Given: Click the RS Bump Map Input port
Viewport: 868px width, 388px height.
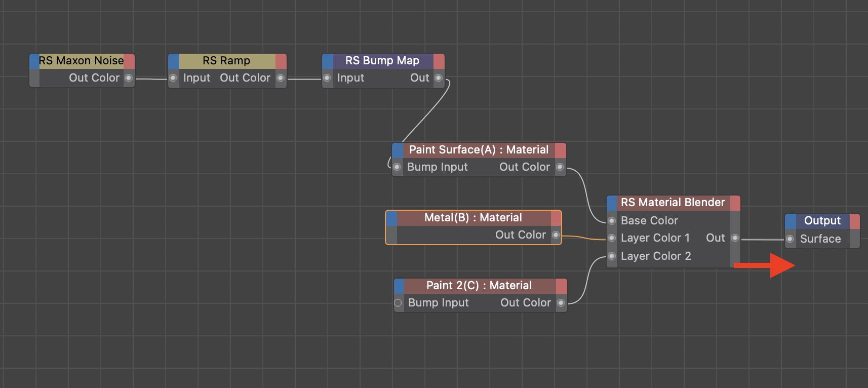Looking at the screenshot, I should point(327,78).
